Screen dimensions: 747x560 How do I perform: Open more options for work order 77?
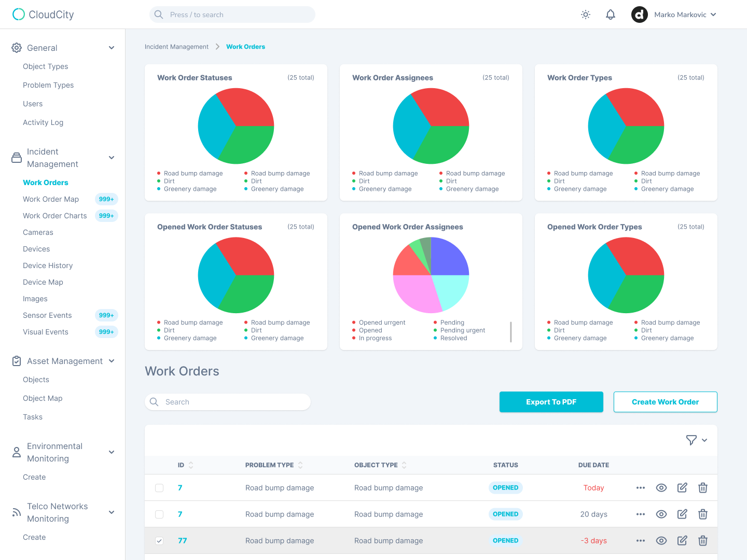coord(641,540)
